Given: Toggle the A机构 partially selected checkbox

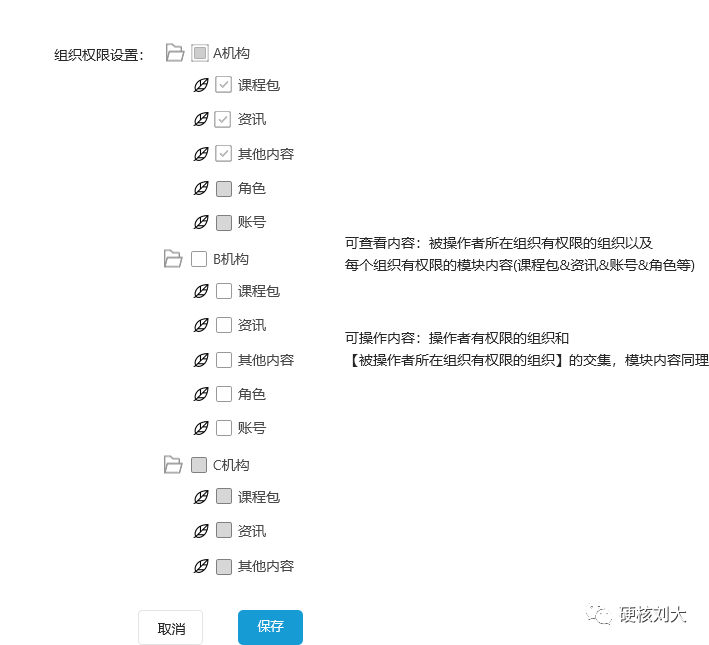Looking at the screenshot, I should 199,53.
